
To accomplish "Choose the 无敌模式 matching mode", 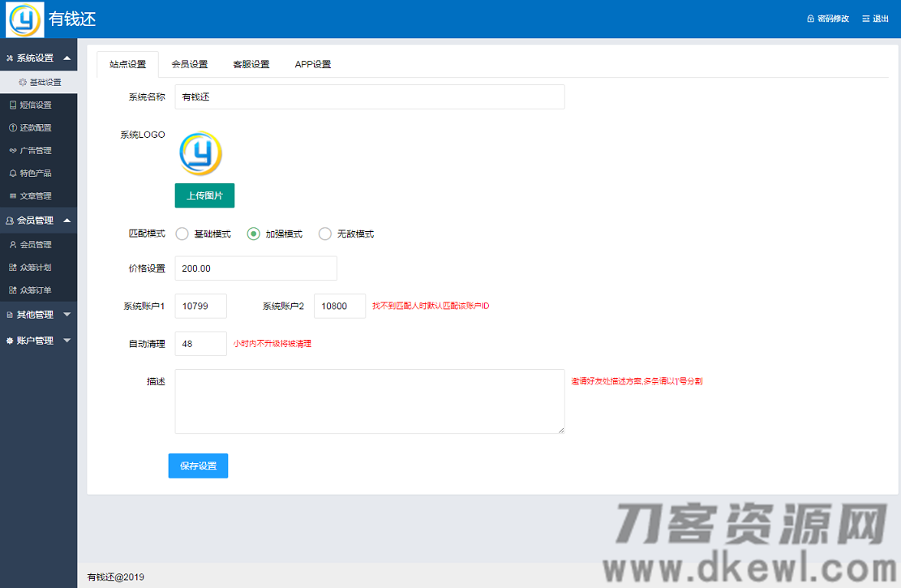I will [324, 234].
